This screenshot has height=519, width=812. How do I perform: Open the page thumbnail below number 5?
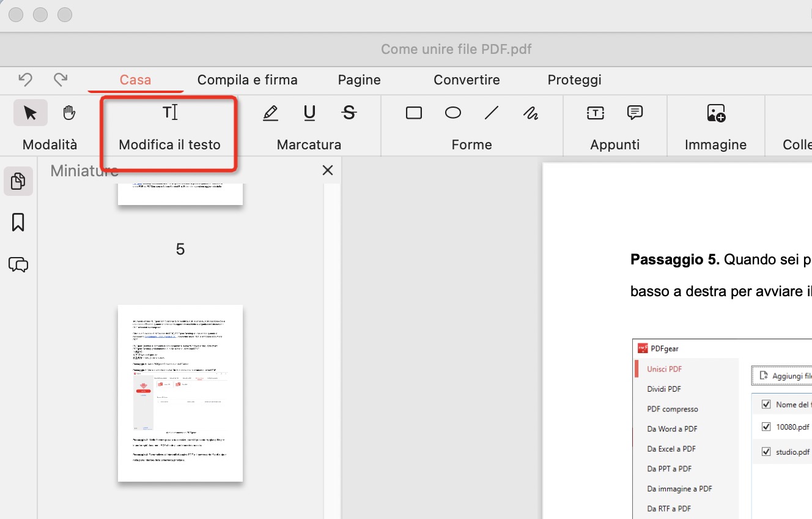point(180,393)
